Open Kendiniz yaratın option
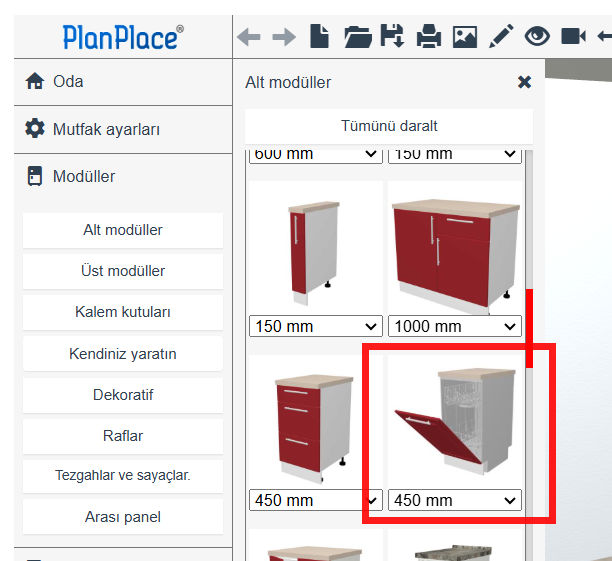 tap(123, 354)
